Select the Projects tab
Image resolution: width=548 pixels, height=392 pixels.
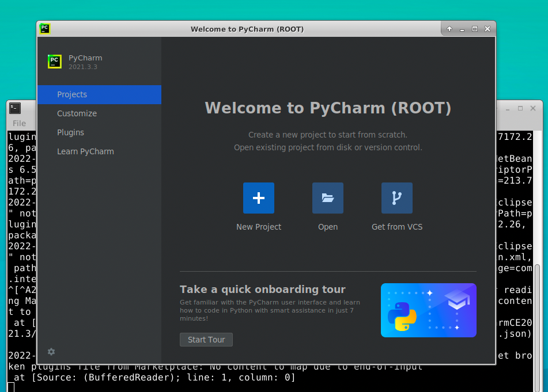99,94
